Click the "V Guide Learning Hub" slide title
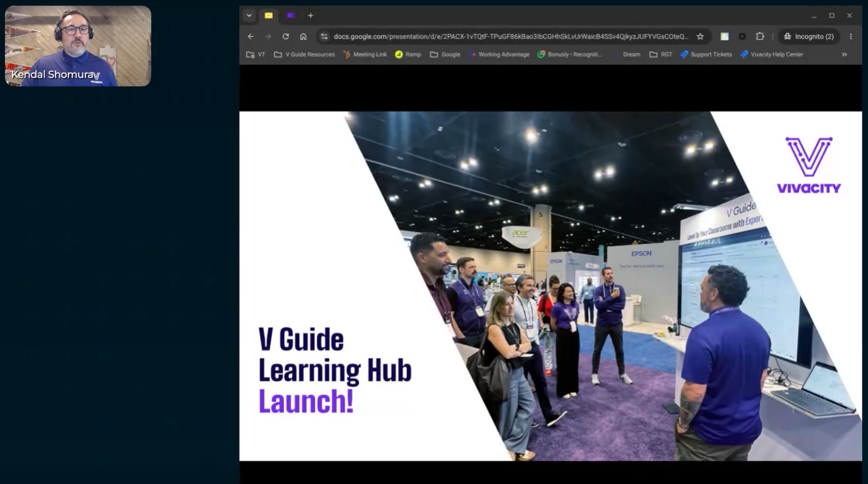 click(x=335, y=355)
